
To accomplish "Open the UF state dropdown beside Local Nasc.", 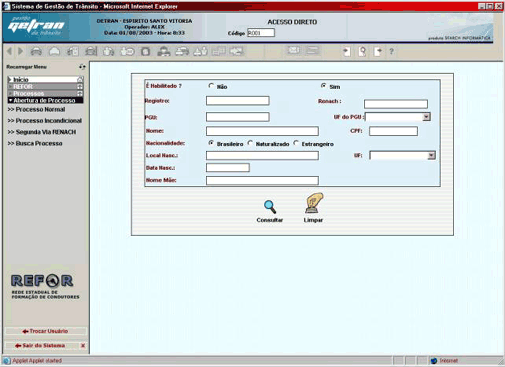I will (x=431, y=155).
